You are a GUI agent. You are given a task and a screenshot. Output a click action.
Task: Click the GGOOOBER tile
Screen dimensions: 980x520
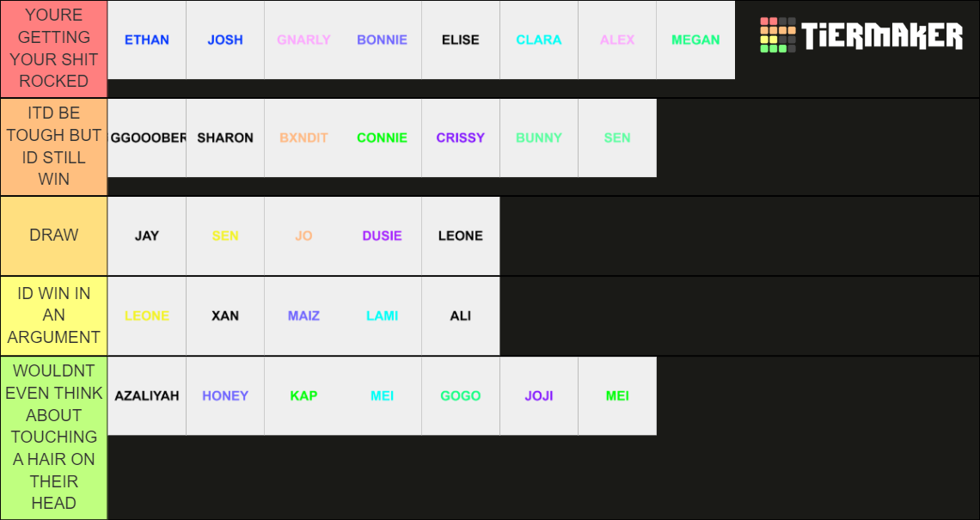[x=147, y=138]
